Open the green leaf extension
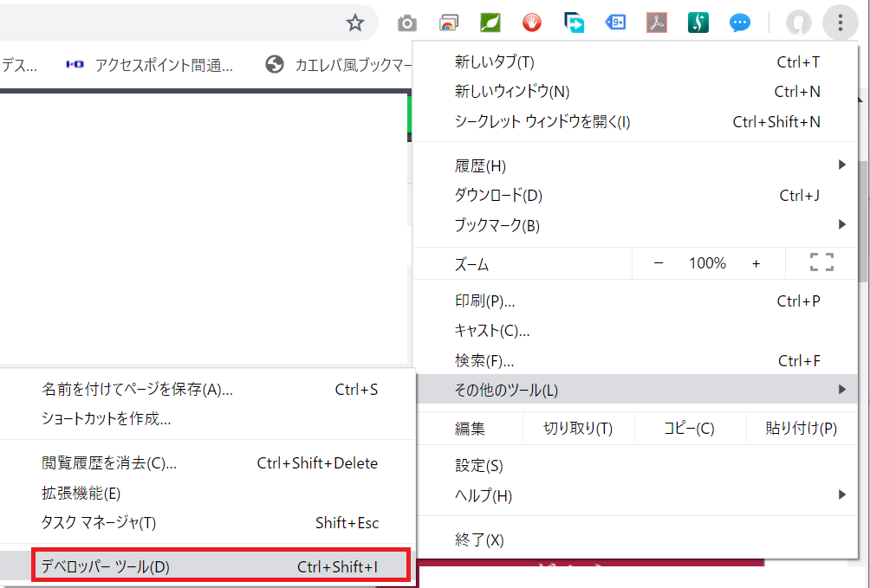The height and width of the screenshot is (588, 870). click(x=490, y=23)
